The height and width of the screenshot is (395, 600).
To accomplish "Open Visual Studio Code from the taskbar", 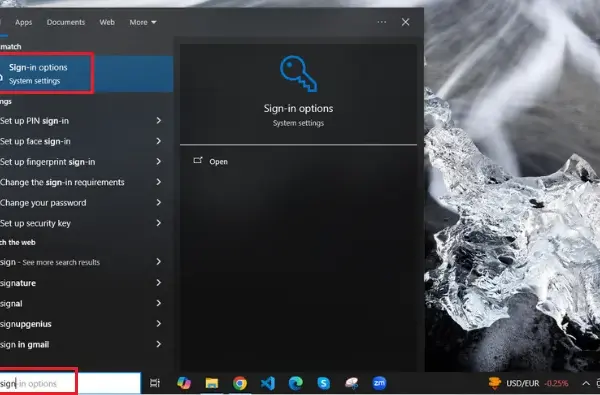I will tap(268, 383).
